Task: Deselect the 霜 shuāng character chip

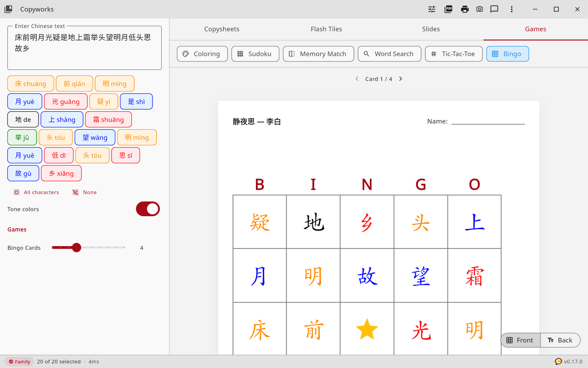Action: 108,120
